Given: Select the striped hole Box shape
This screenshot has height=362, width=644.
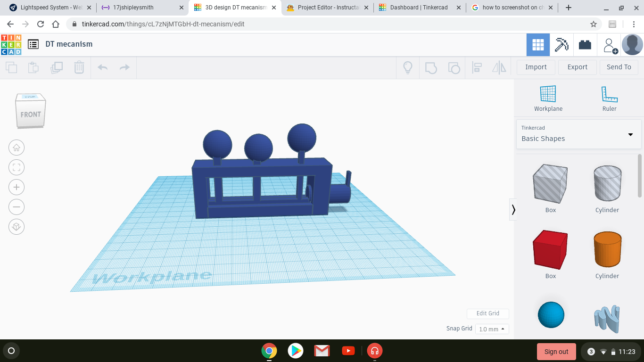Looking at the screenshot, I should 550,183.
